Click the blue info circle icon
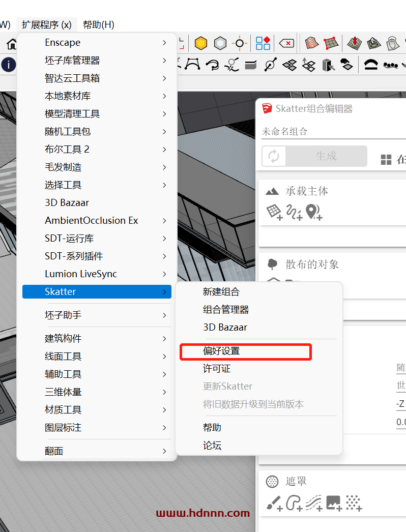This screenshot has width=406, height=532. coord(9,65)
